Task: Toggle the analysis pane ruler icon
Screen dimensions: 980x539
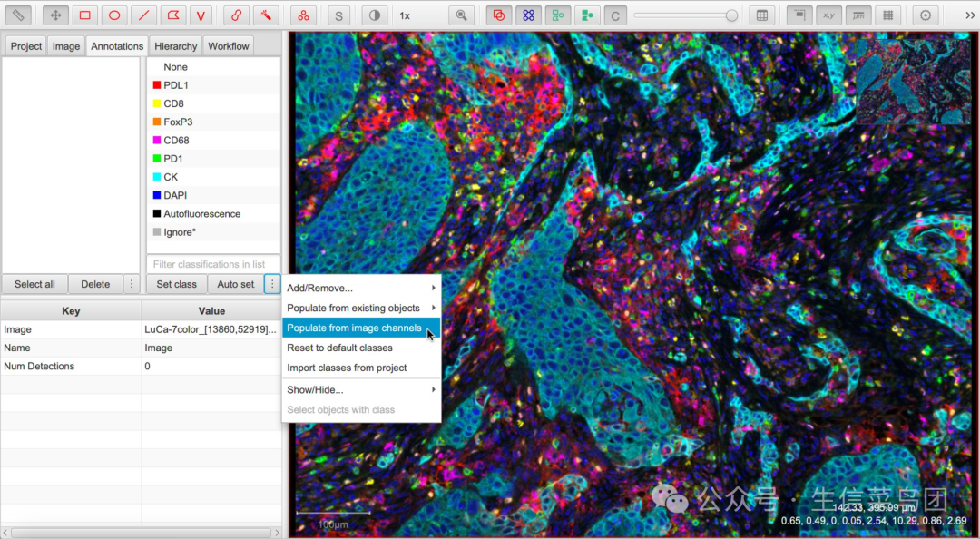Action: point(18,15)
